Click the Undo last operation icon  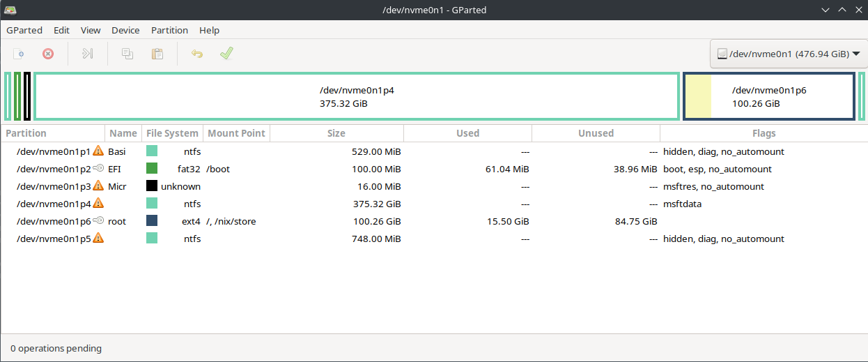click(x=197, y=53)
